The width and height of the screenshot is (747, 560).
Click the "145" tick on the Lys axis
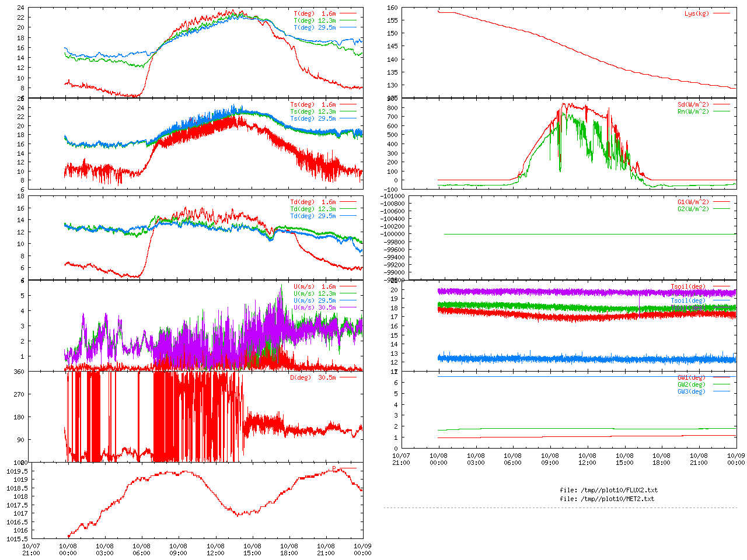pos(392,46)
